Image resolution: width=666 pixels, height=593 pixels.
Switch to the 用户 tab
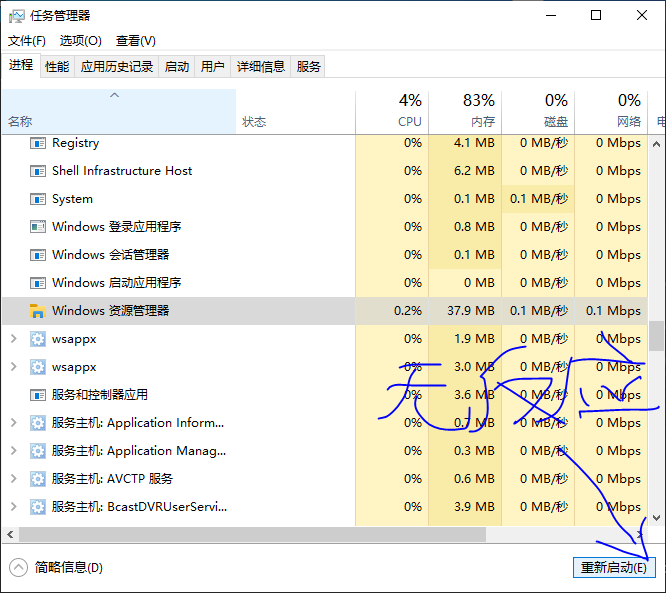pyautogui.click(x=212, y=67)
